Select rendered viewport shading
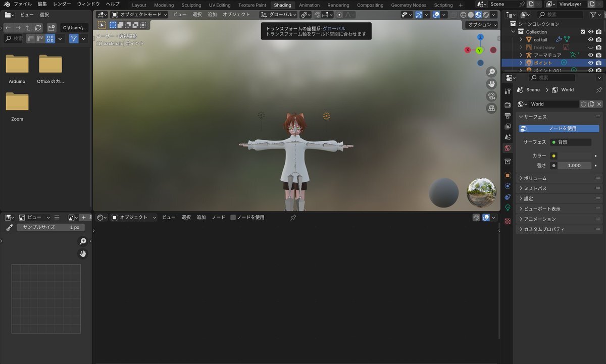This screenshot has height=364, width=606. 486,15
